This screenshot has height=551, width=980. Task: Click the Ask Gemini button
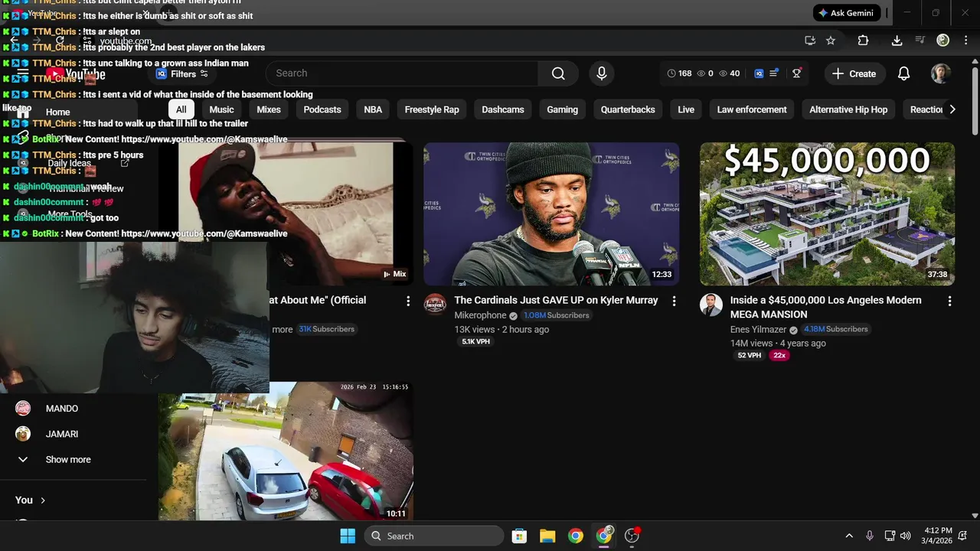point(846,13)
